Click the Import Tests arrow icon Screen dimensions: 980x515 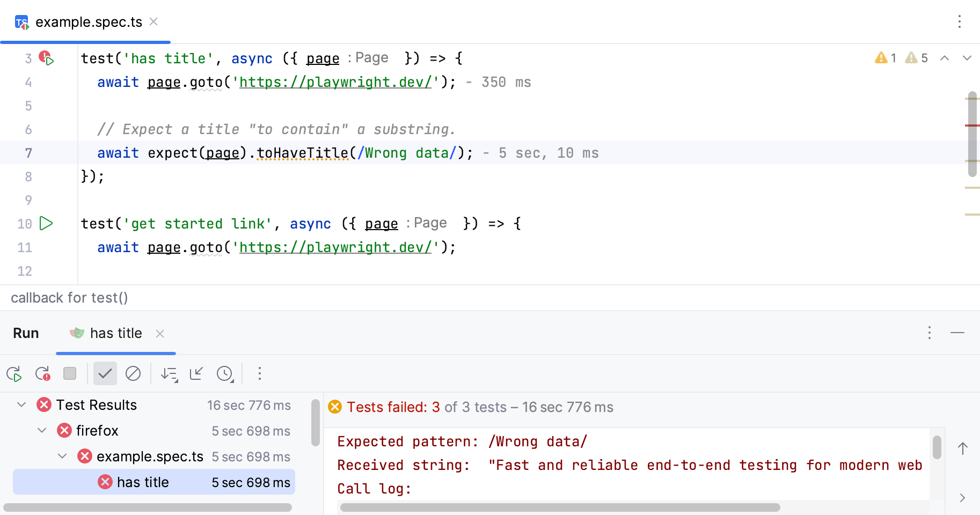[196, 373]
